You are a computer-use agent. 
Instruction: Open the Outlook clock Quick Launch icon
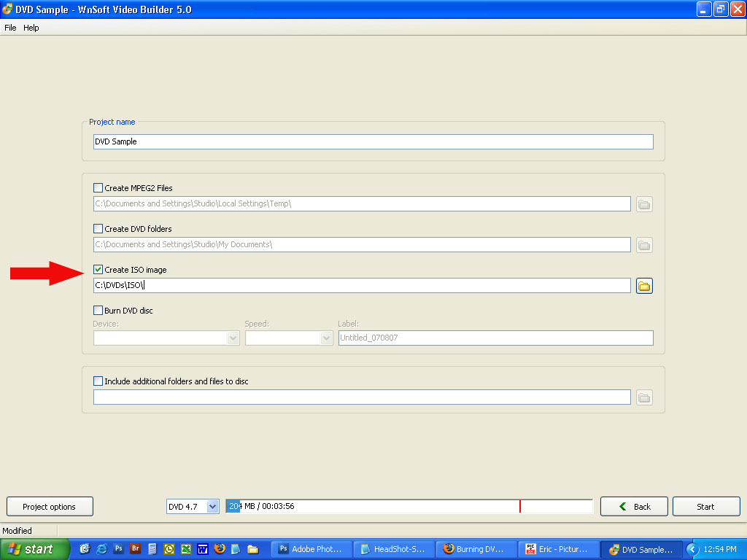169,549
